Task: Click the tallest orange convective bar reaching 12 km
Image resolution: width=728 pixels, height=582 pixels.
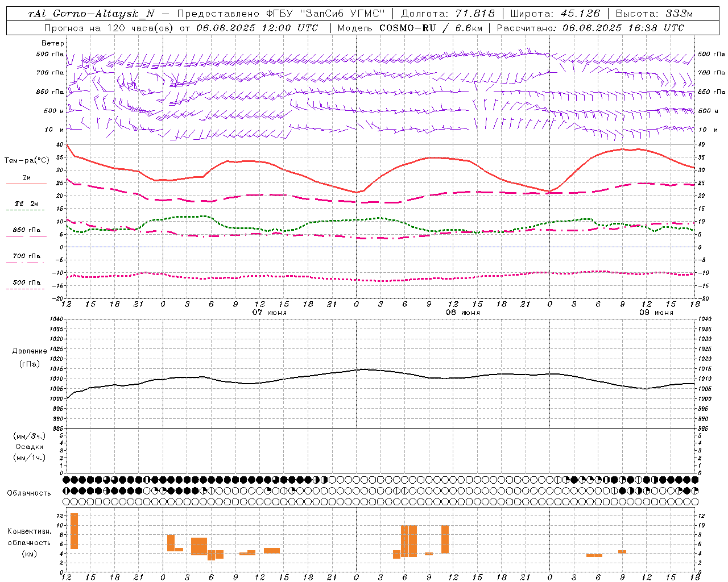Action: (x=74, y=531)
